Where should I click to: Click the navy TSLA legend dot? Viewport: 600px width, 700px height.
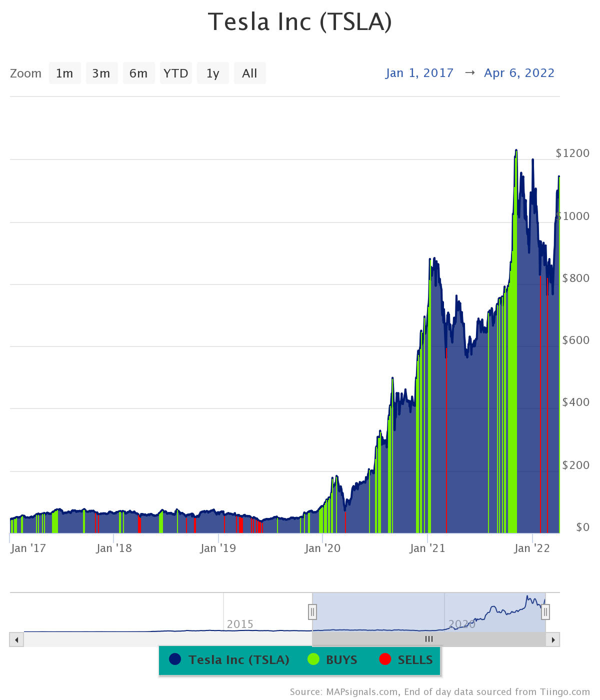click(175, 659)
